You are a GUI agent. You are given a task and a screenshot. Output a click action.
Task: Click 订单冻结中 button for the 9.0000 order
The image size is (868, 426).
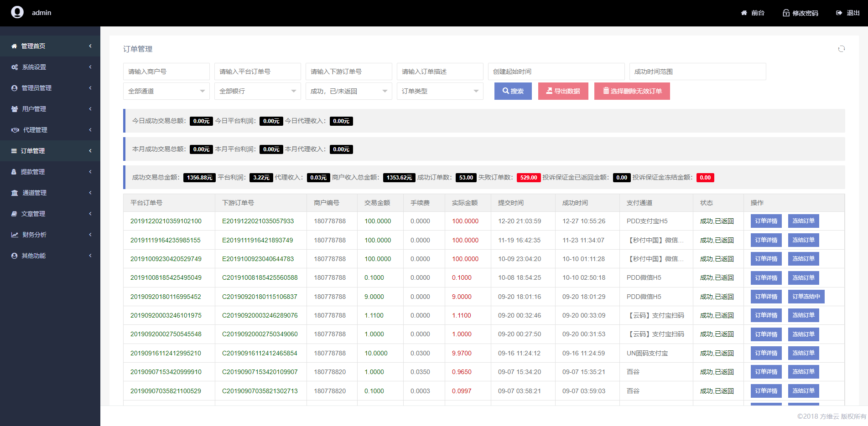[806, 297]
